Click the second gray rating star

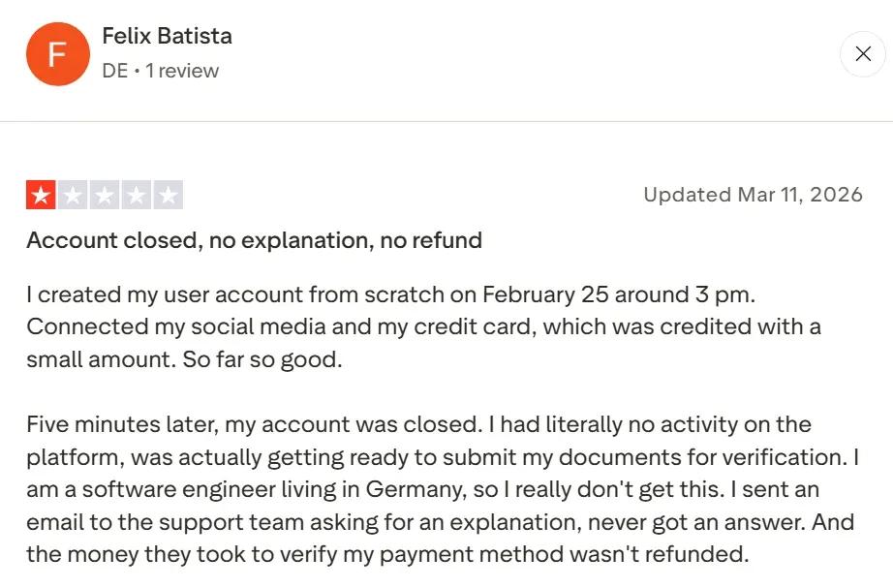tap(73, 196)
